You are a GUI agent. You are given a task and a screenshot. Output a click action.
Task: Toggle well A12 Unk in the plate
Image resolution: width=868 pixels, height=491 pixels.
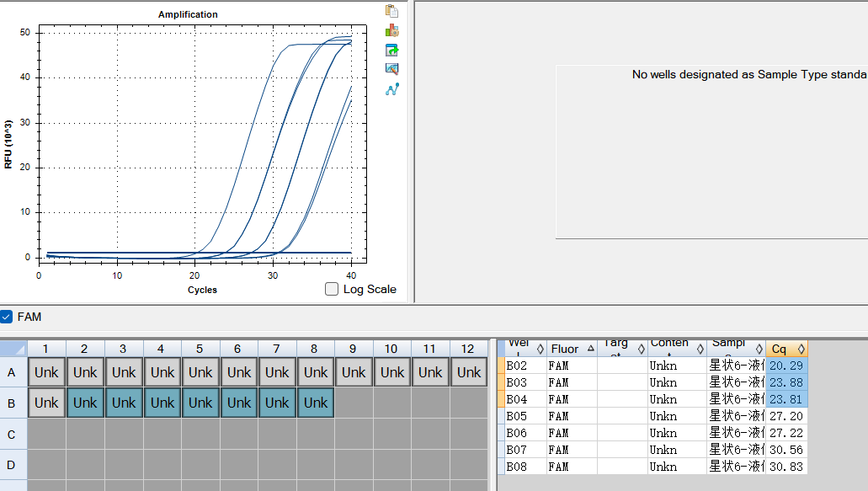[x=469, y=372]
